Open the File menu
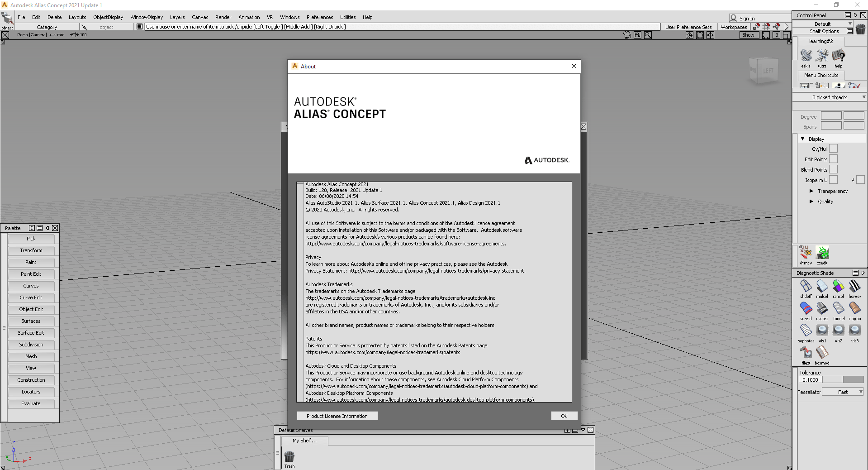The width and height of the screenshot is (868, 470). coord(21,17)
